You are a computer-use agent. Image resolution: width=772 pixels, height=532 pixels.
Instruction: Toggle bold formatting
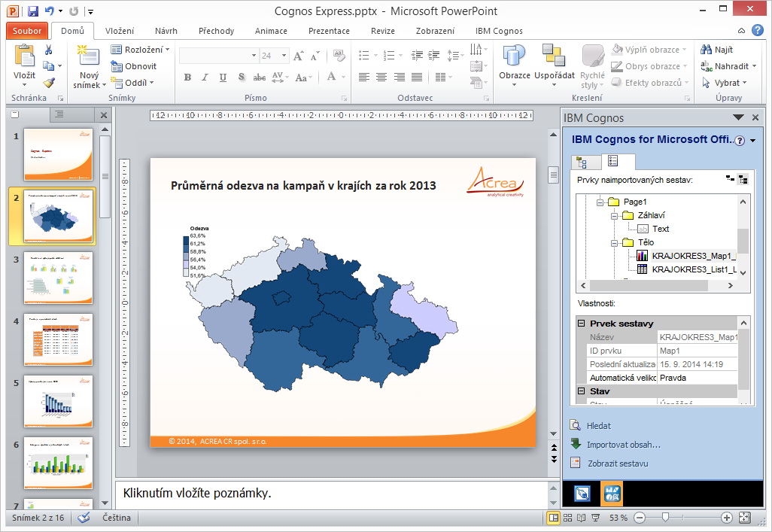(x=187, y=78)
